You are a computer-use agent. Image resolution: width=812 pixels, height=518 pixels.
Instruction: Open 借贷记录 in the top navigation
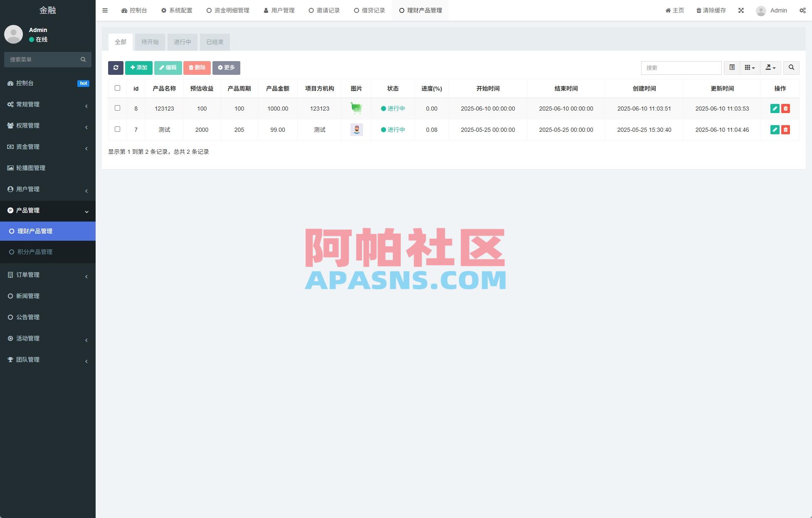[x=369, y=10]
